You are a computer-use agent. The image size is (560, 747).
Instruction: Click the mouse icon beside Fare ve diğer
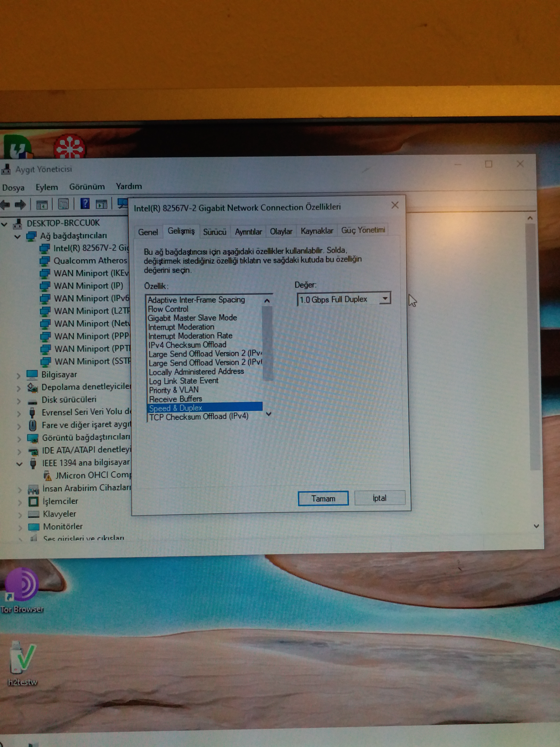(x=32, y=425)
